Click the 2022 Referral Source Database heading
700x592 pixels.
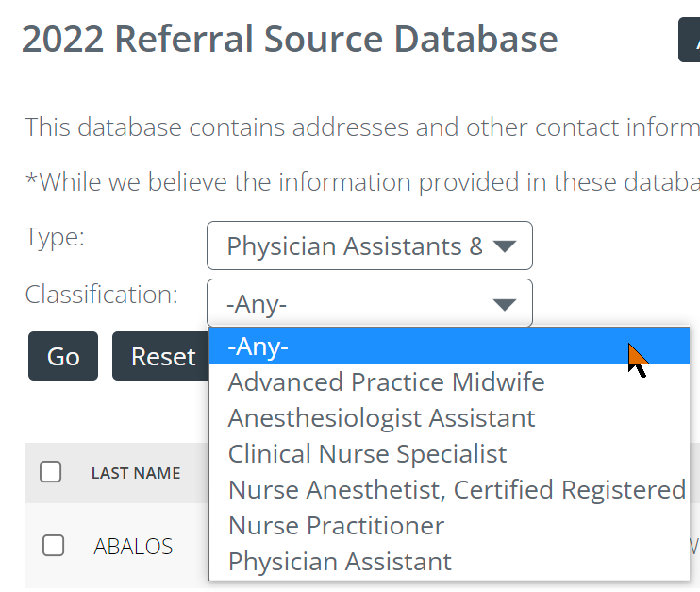point(290,40)
